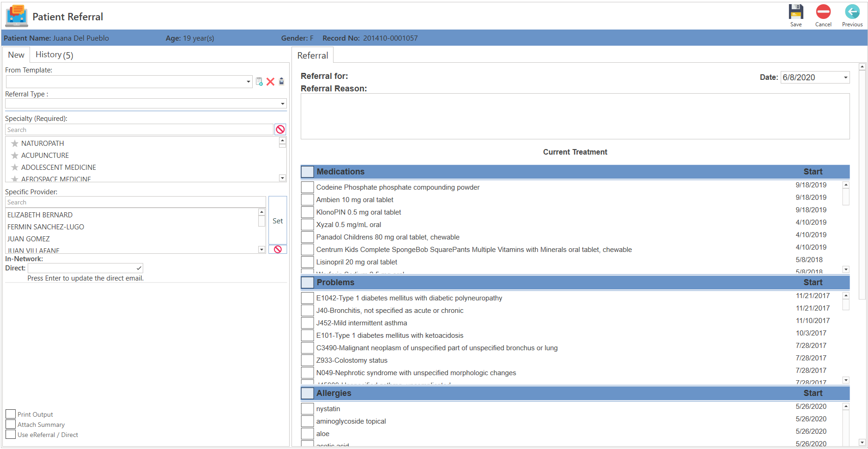This screenshot has width=868, height=449.
Task: Open the From Template dropdown
Action: (248, 82)
